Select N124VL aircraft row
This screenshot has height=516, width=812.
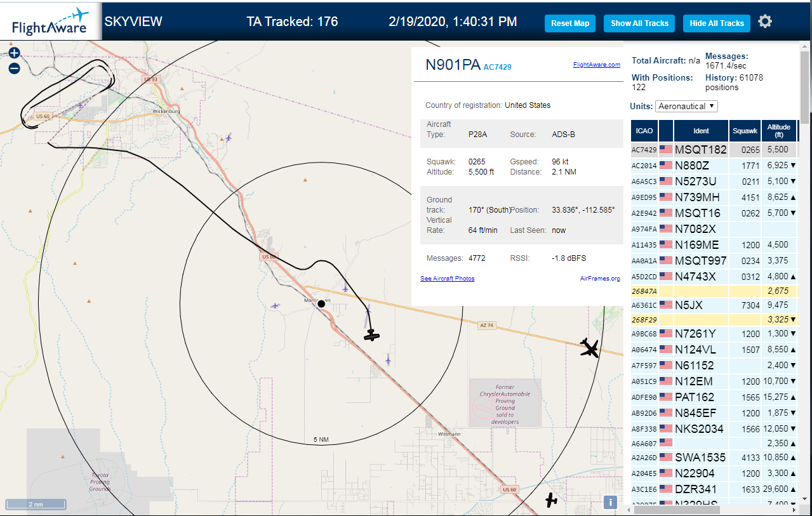[714, 350]
